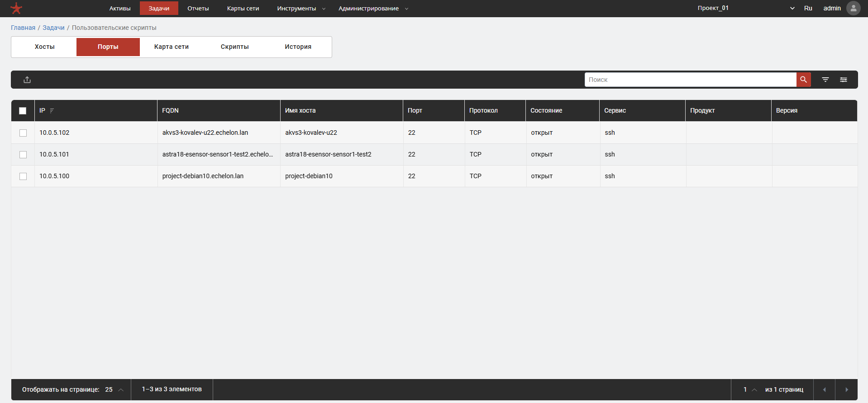
Task: Open the filter icon next to search
Action: pyautogui.click(x=825, y=80)
